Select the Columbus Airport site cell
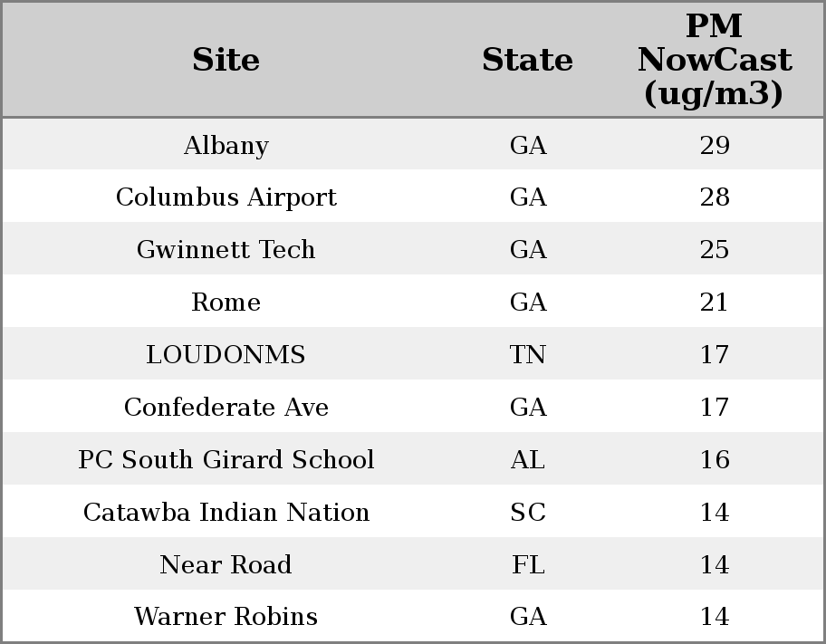This screenshot has width=826, height=644. click(226, 197)
